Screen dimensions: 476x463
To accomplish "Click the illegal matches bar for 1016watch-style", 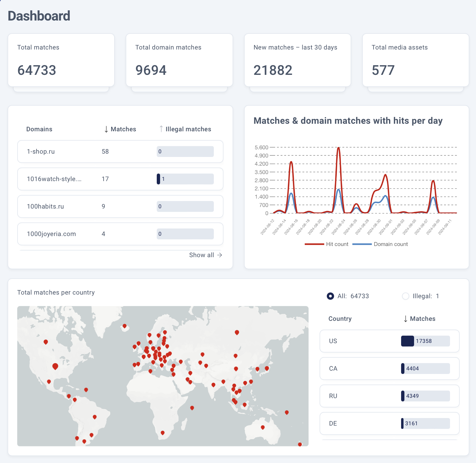I will [x=185, y=179].
